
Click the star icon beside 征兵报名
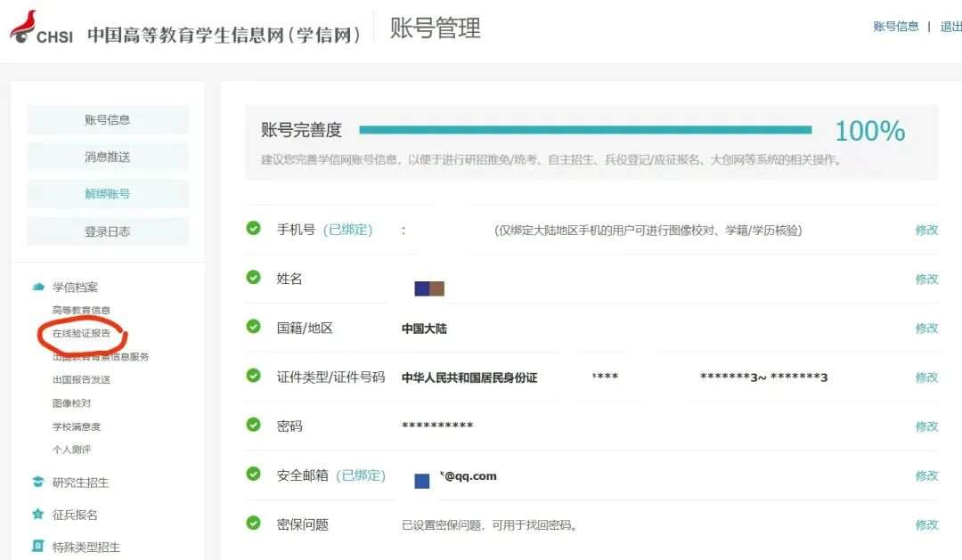point(37,515)
